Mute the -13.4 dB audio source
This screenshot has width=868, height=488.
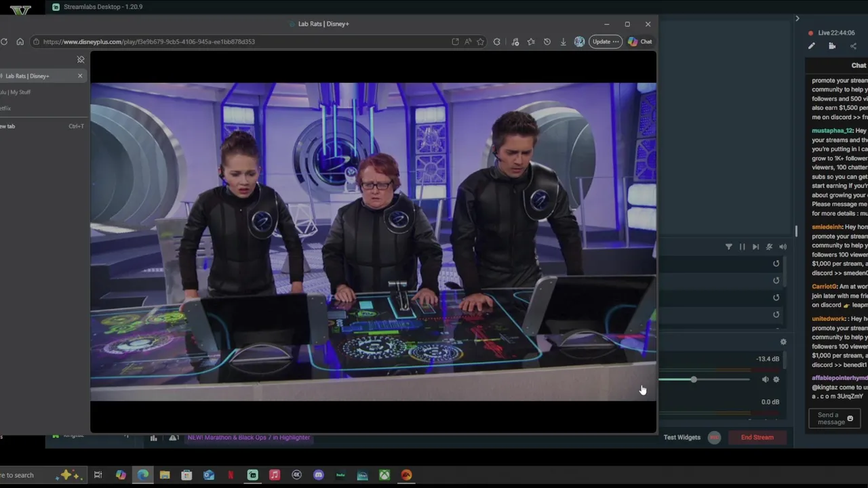[x=765, y=380]
